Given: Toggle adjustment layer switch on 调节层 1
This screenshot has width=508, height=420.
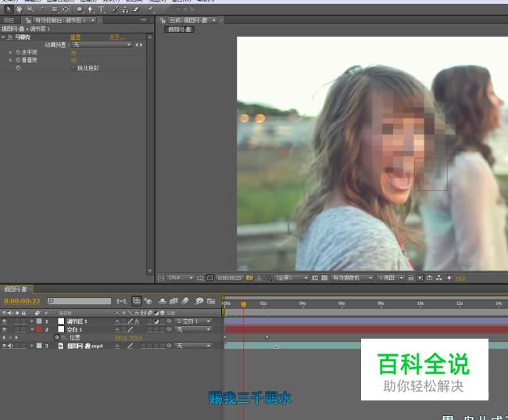Looking at the screenshot, I should pyautogui.click(x=156, y=321).
